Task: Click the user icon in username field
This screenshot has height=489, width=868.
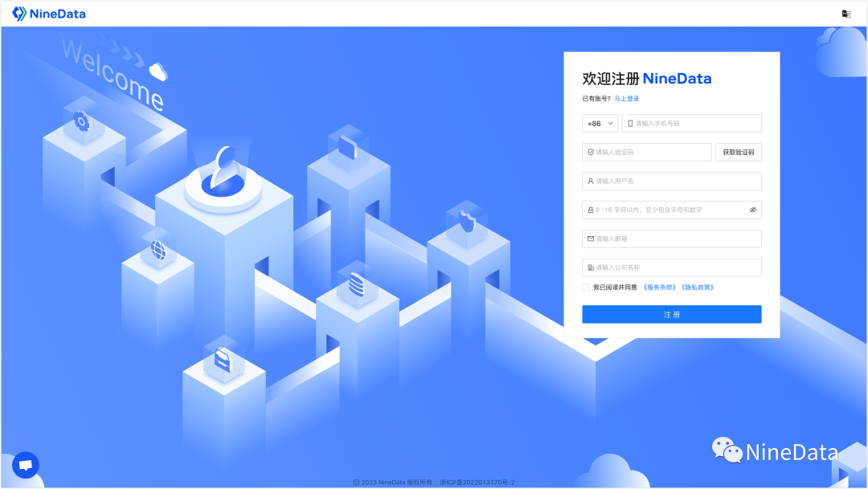Action: pos(591,181)
